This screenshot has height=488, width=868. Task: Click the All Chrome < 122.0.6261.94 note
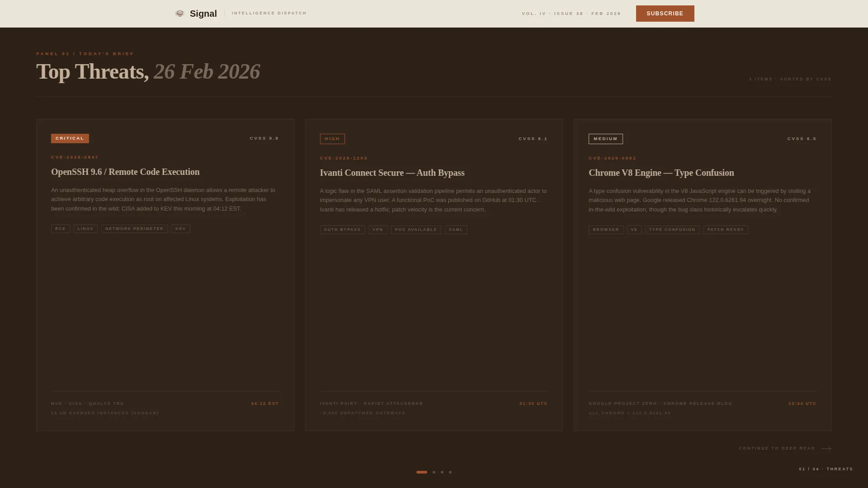[x=630, y=413]
